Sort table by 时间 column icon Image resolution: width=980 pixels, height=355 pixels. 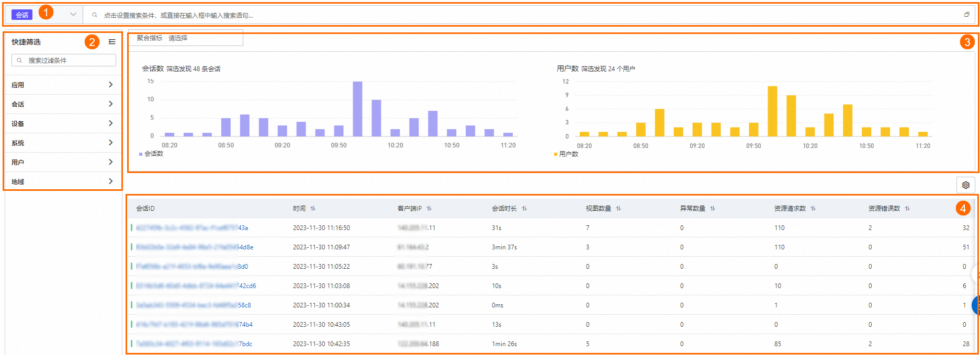tap(313, 209)
